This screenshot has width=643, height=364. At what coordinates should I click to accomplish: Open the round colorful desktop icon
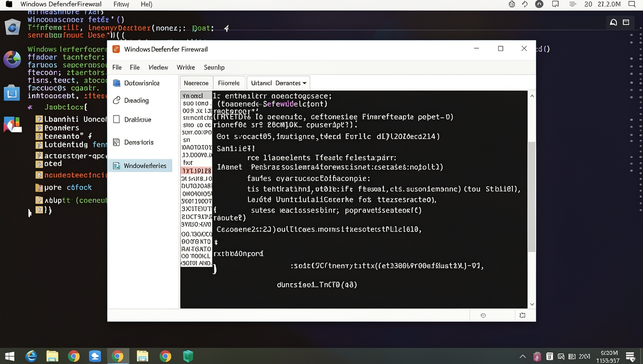point(12,59)
